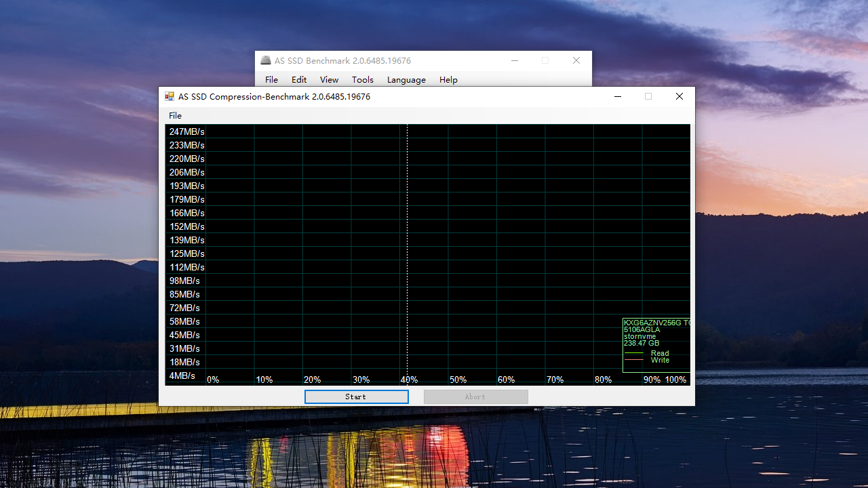Click the SSD drive icon in the main window title bar

coord(266,60)
